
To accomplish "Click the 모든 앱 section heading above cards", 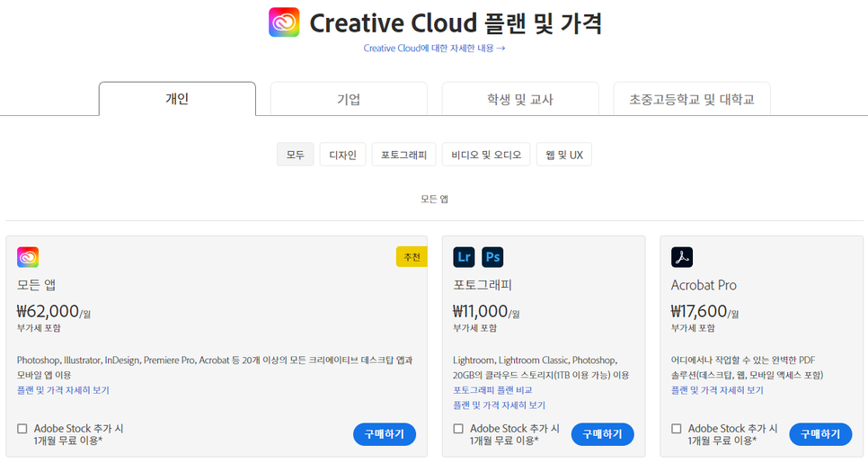I will (x=434, y=199).
